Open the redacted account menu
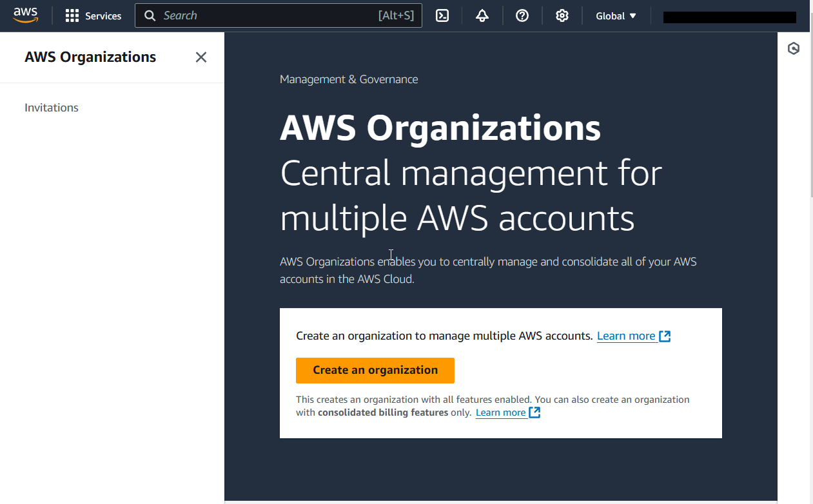 (x=730, y=17)
